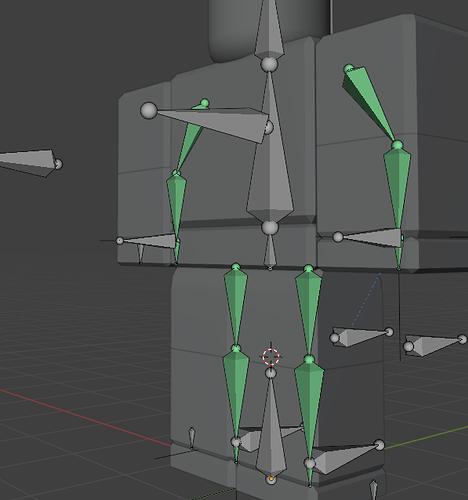Click the large ball joint of the shoulder bone
This screenshot has width=468, height=500.
tap(149, 110)
